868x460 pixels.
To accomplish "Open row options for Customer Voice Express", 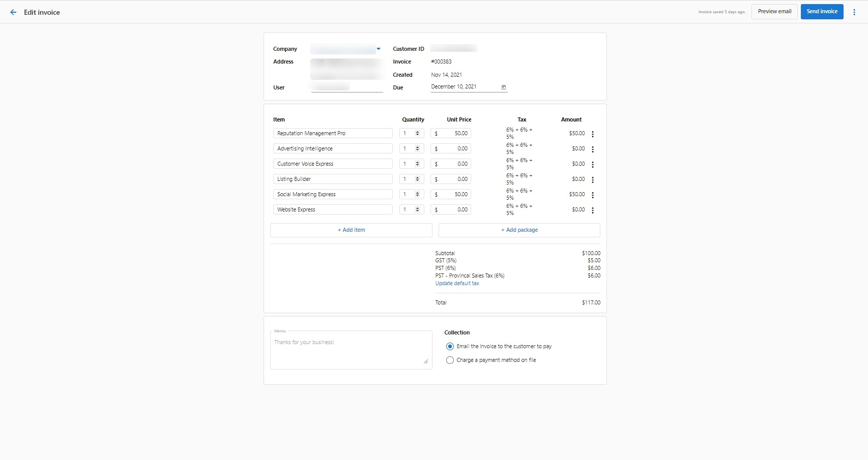I will tap(593, 165).
